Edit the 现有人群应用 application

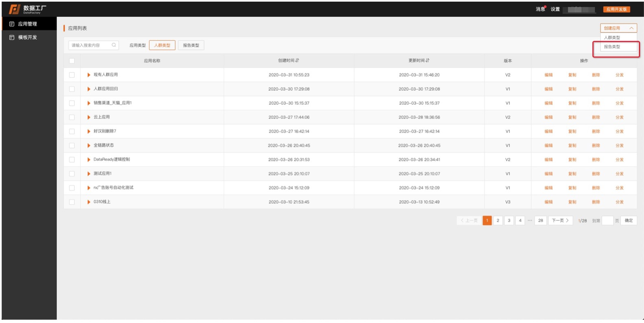coord(548,75)
